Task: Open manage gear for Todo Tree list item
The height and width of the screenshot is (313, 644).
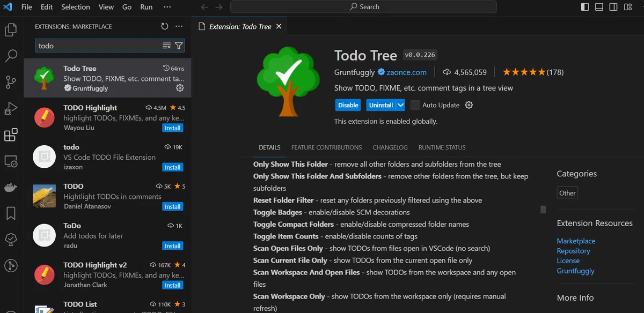Action: point(180,88)
